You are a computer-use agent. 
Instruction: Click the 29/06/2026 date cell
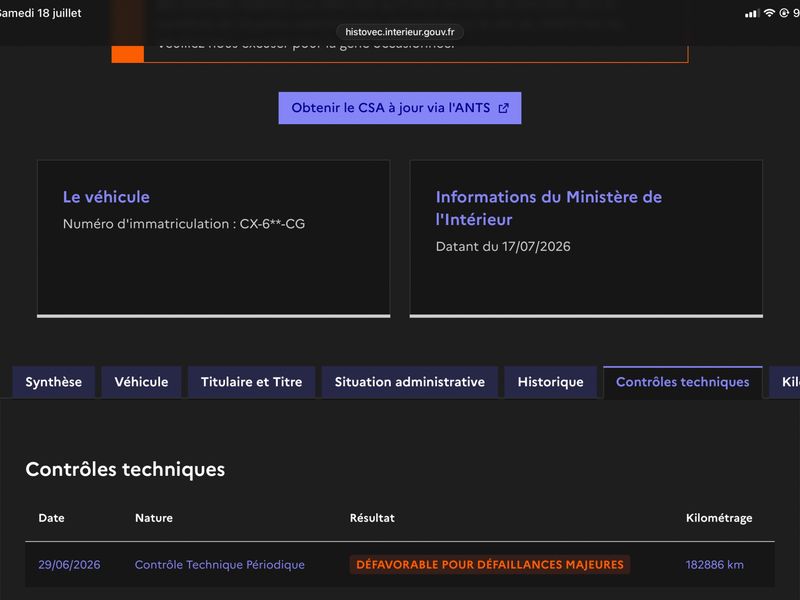tap(69, 565)
